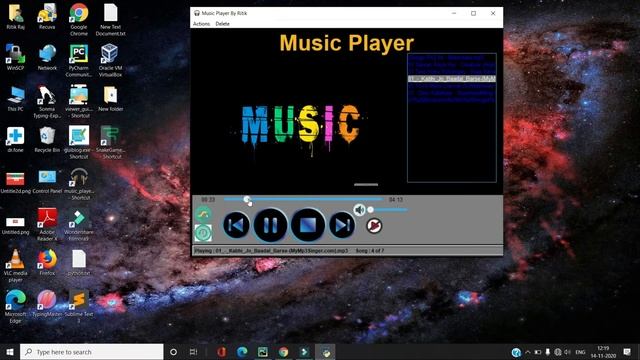
Task: Select the VLC media player desktop icon
Action: tap(16, 266)
